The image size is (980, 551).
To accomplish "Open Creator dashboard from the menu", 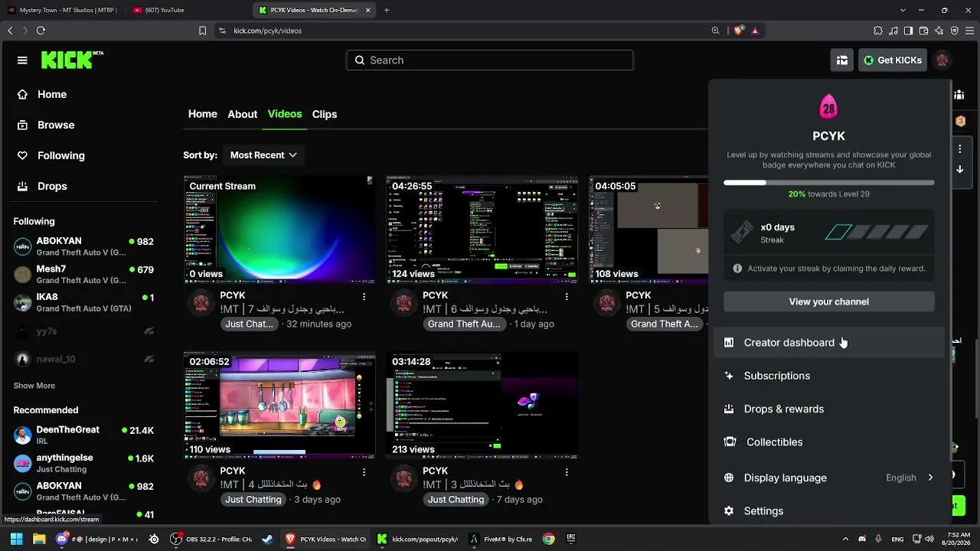I will [829, 342].
